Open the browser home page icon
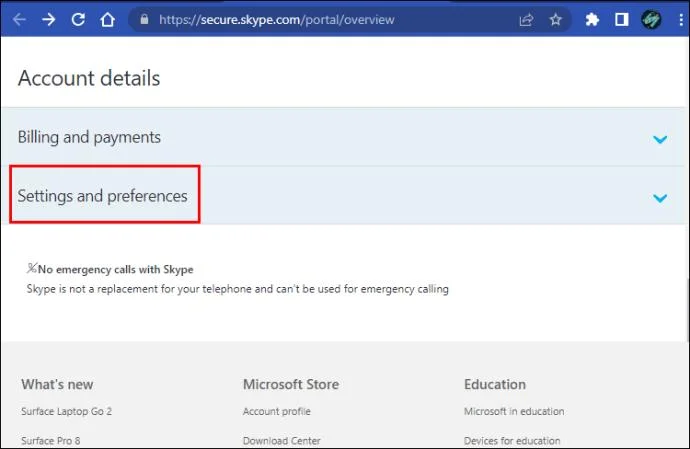This screenshot has height=449, width=690. pyautogui.click(x=107, y=19)
